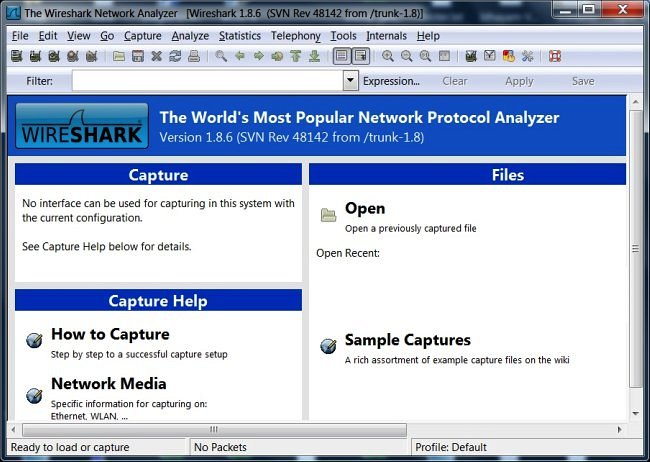
Task: Open the Telephony menu
Action: click(x=296, y=36)
